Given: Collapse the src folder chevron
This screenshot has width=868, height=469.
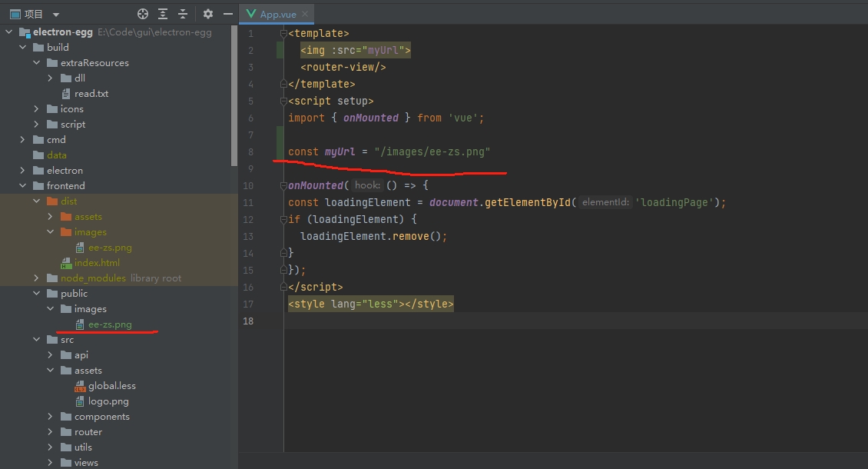Looking at the screenshot, I should coord(37,340).
